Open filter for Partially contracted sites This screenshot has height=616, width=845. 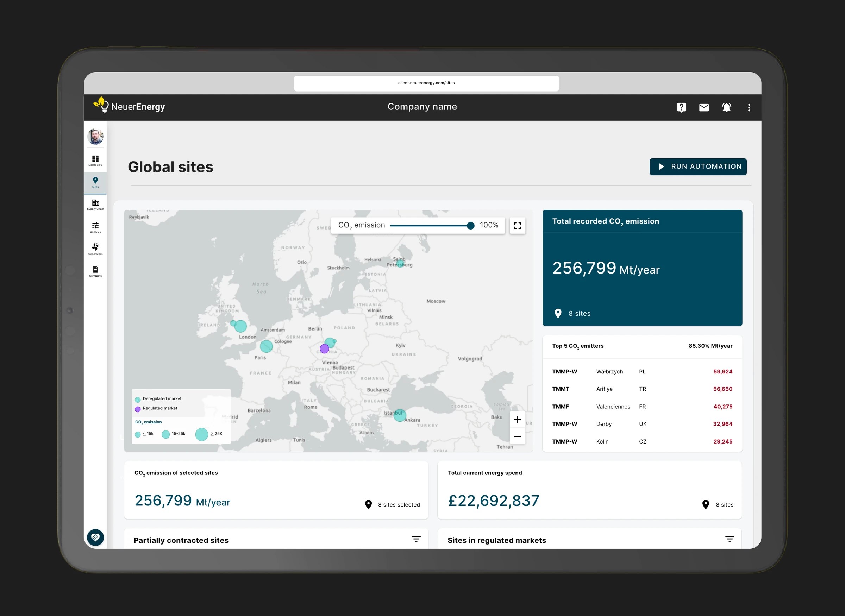pos(416,539)
